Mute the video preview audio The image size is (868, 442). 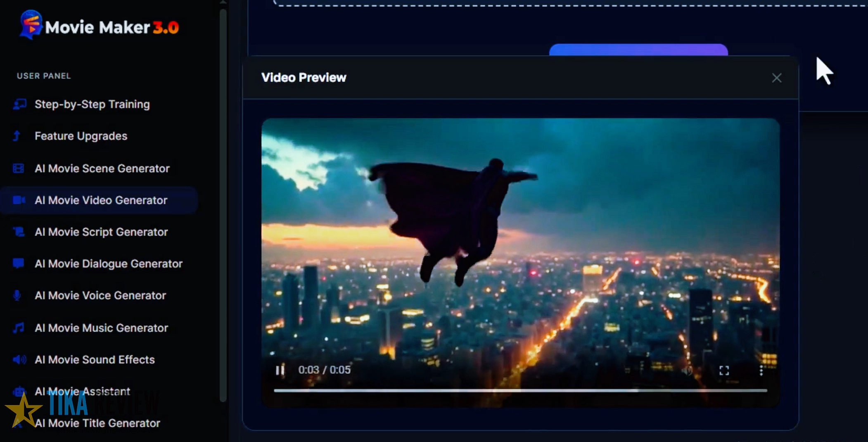click(x=687, y=371)
